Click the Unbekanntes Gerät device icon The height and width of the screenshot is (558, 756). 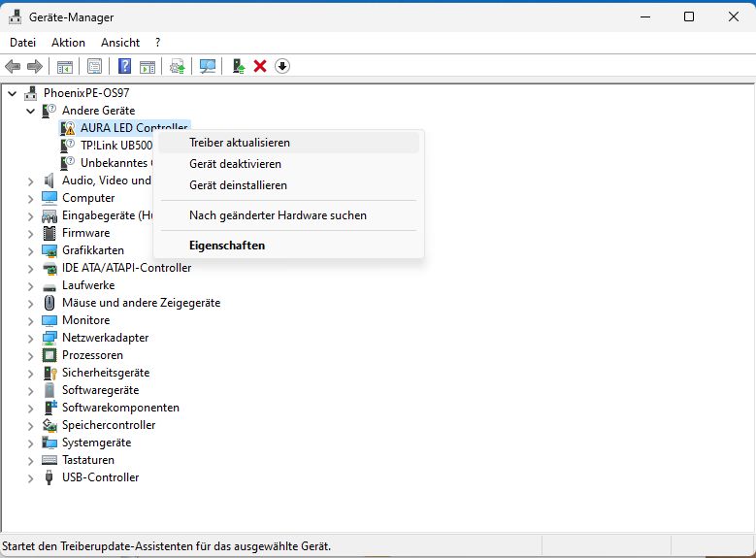click(x=68, y=162)
